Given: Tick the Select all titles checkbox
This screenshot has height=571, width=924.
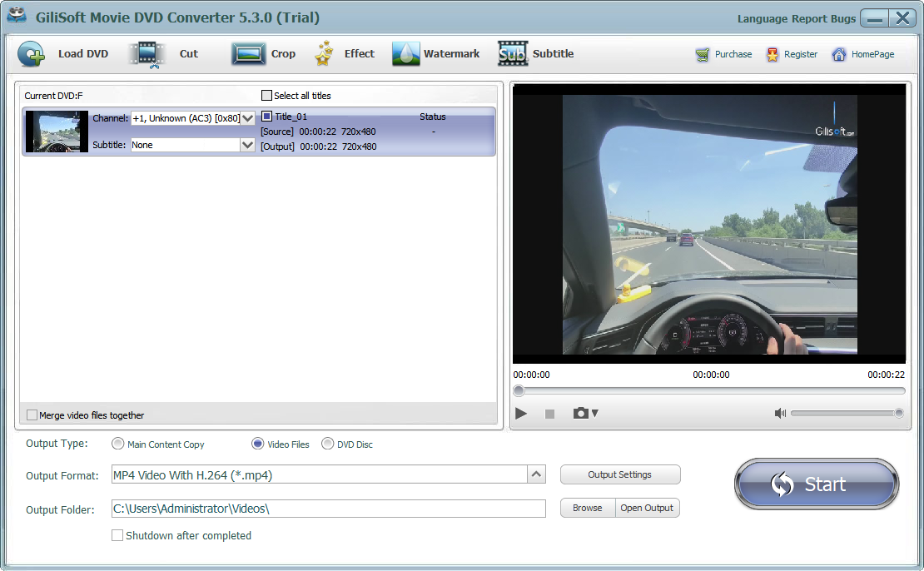Looking at the screenshot, I should (x=266, y=96).
